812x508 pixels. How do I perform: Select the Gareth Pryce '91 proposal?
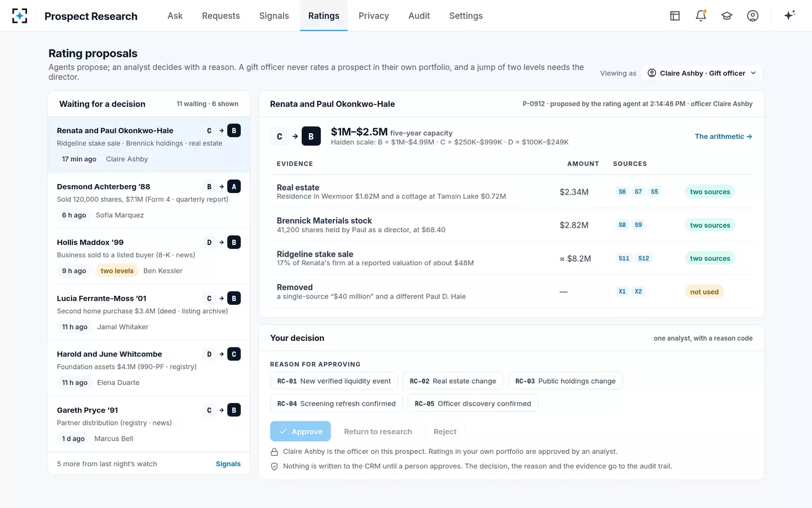tap(149, 424)
